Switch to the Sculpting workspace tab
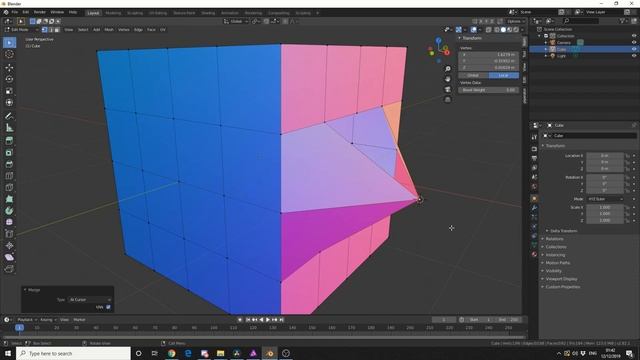Viewport: 640px width, 360px height. (135, 13)
